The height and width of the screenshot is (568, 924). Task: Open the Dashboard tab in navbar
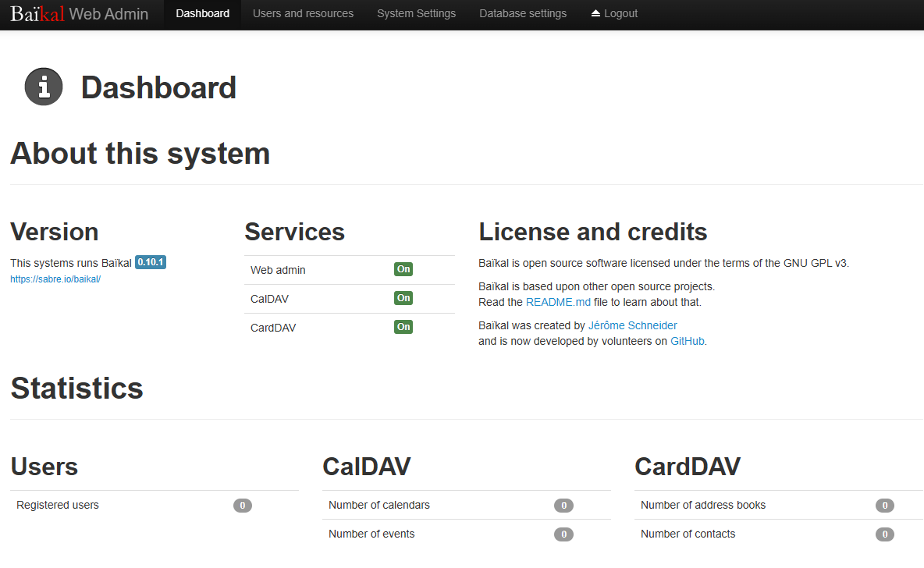point(203,13)
